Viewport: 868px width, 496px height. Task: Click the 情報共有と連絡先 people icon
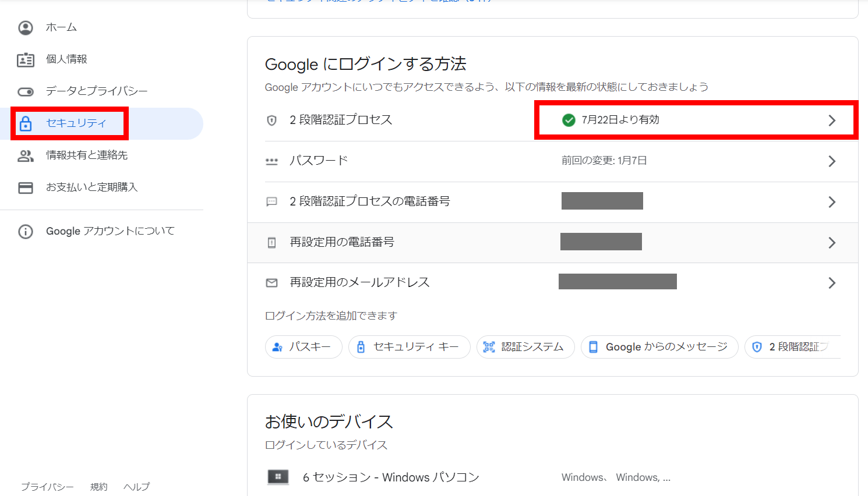tap(26, 155)
